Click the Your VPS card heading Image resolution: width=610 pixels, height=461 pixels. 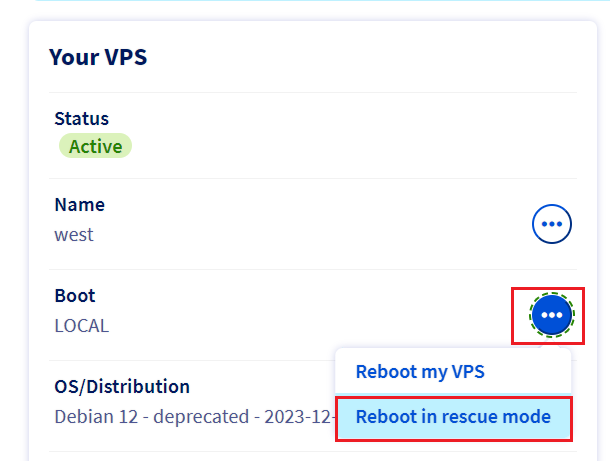tap(98, 57)
